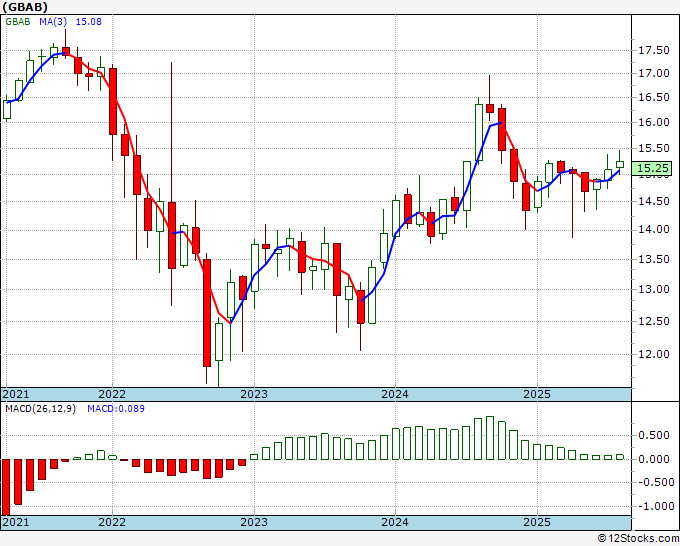Click the 0.000 MACD axis label
Screen dimensions: 680x546
point(654,459)
